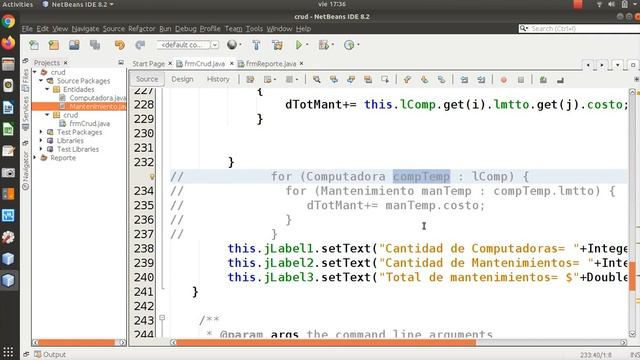Close the Projects panel
Screen dimensions: 640x360
65,63
